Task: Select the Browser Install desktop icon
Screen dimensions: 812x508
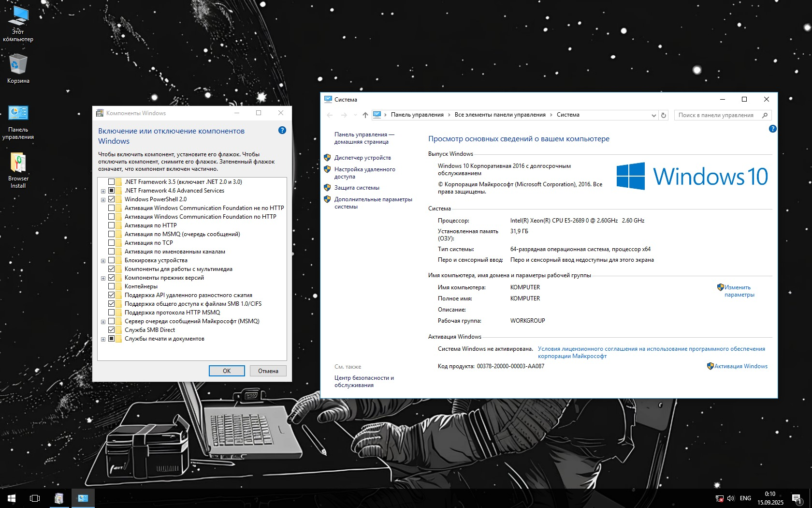Action: pyautogui.click(x=18, y=170)
